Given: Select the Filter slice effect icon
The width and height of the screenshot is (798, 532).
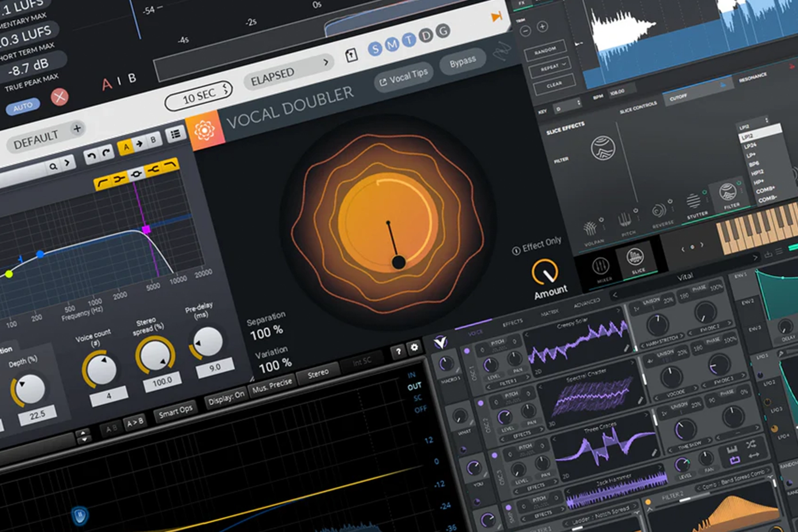Looking at the screenshot, I should (x=728, y=192).
